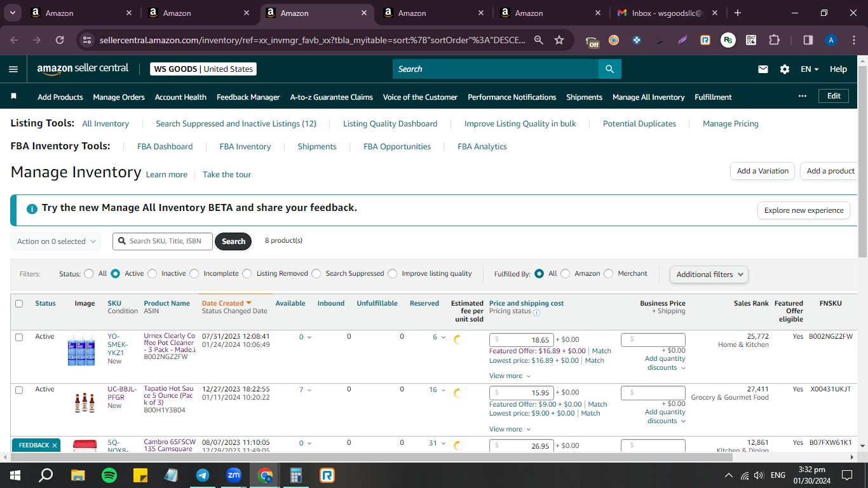Image resolution: width=868 pixels, height=488 pixels.
Task: Go to Voice of the Customer
Action: pyautogui.click(x=420, y=97)
